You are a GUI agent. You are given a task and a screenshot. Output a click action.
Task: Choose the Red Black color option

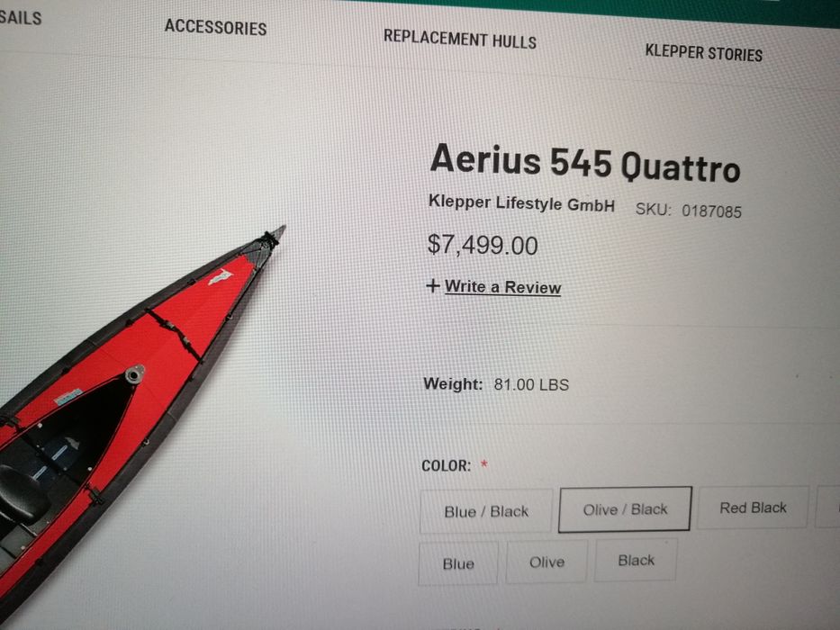tap(753, 508)
